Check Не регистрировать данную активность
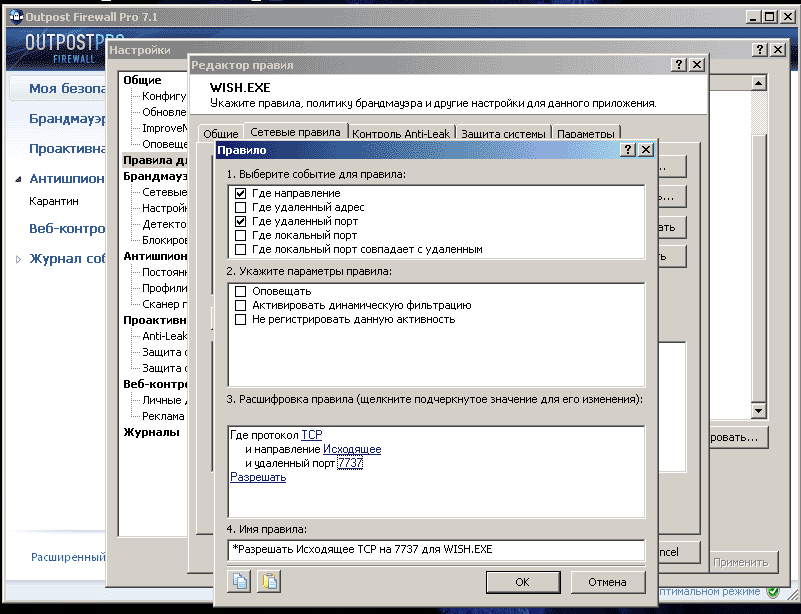 pos(240,320)
